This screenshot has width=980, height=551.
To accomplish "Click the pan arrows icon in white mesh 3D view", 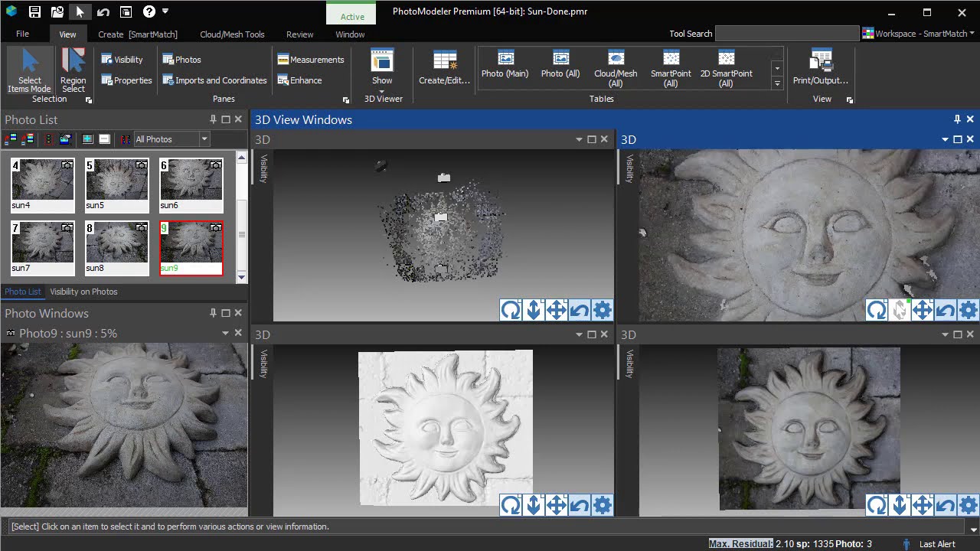I will 557,505.
